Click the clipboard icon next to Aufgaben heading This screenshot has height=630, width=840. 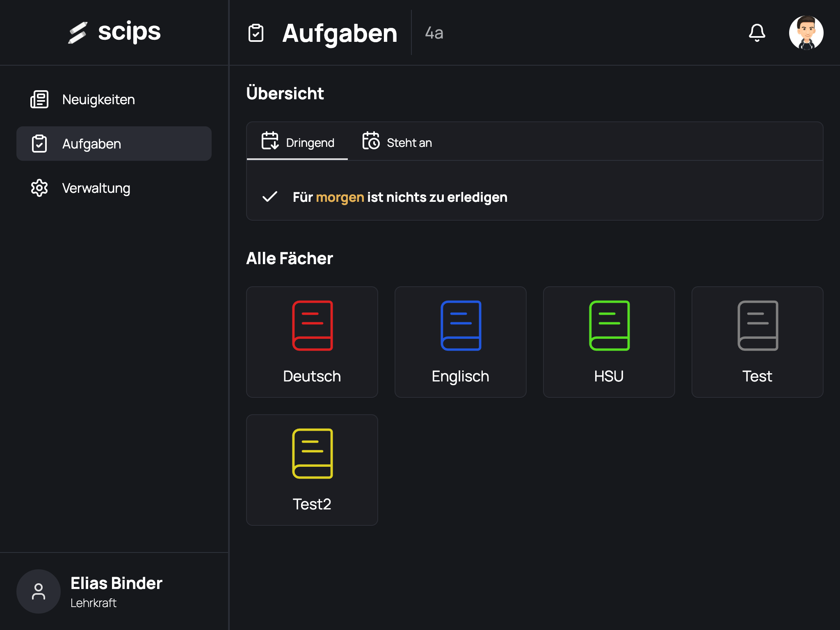256,34
